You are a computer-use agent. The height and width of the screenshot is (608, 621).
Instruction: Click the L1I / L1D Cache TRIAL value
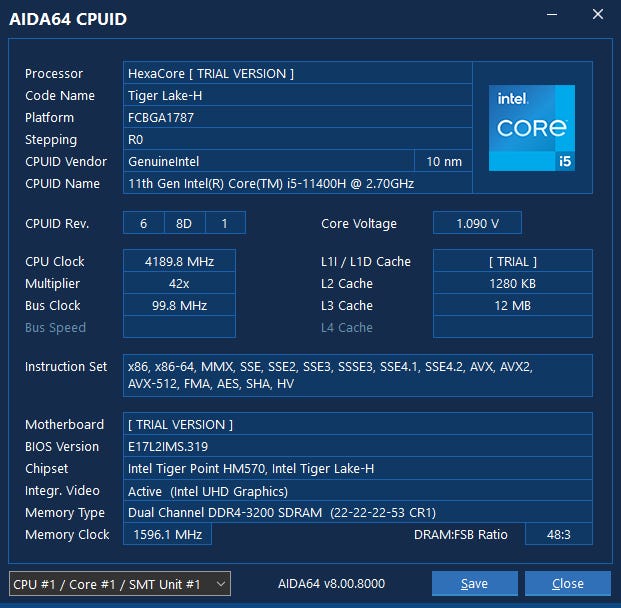pos(513,261)
